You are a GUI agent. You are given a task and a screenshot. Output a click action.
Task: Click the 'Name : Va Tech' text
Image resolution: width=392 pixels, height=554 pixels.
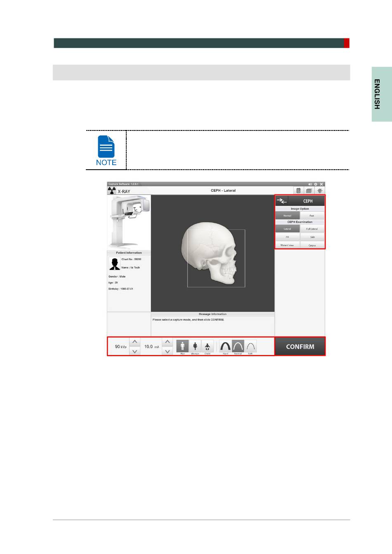pyautogui.click(x=130, y=268)
